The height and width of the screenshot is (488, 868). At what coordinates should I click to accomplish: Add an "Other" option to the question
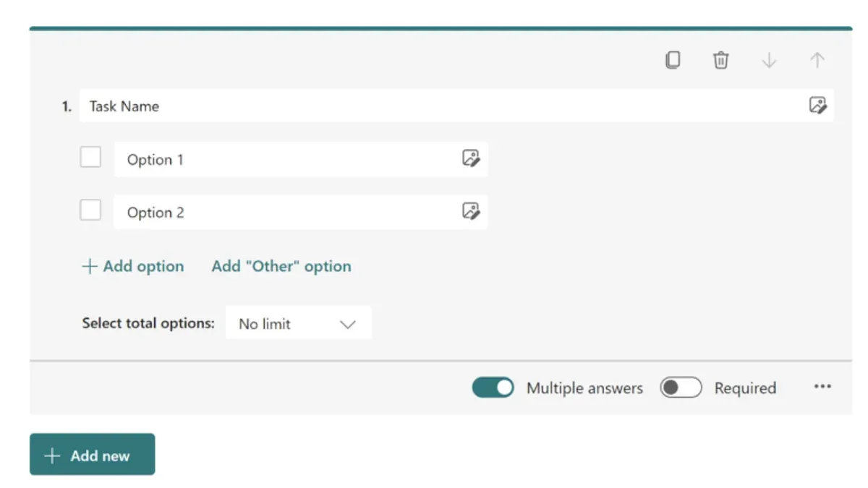point(281,266)
